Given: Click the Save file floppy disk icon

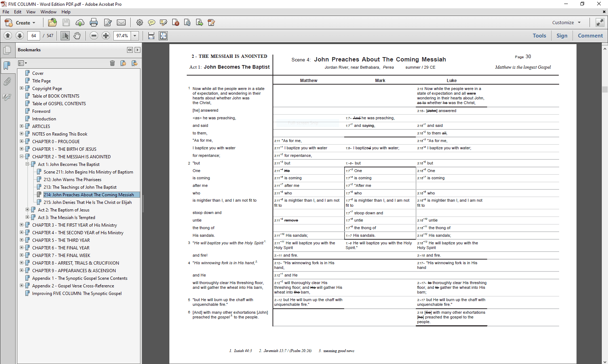Looking at the screenshot, I should point(66,22).
